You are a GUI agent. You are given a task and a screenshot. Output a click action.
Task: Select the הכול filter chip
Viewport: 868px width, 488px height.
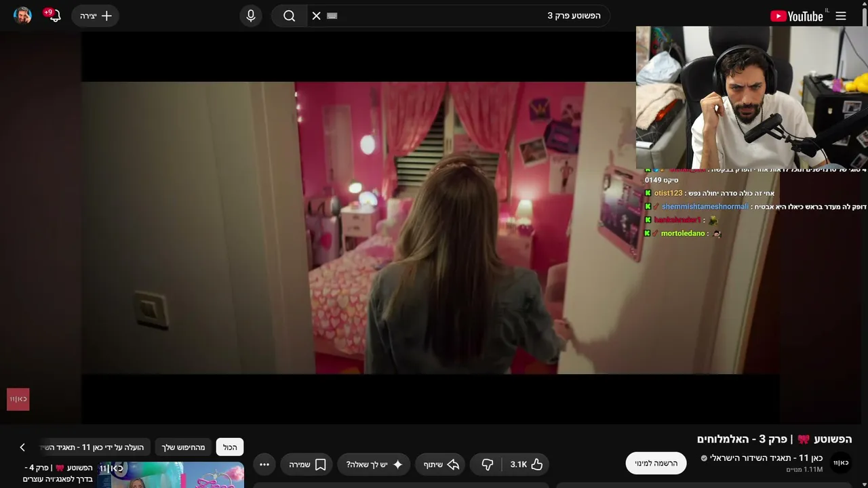pyautogui.click(x=230, y=447)
